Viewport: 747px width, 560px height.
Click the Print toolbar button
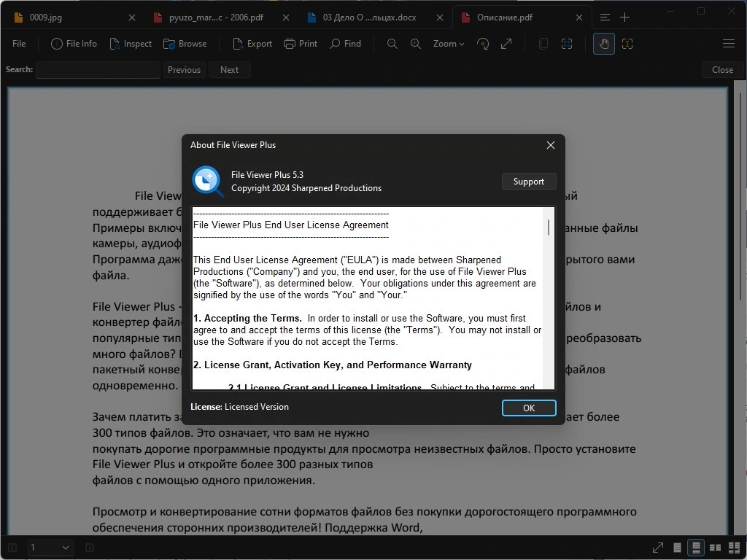tap(301, 44)
